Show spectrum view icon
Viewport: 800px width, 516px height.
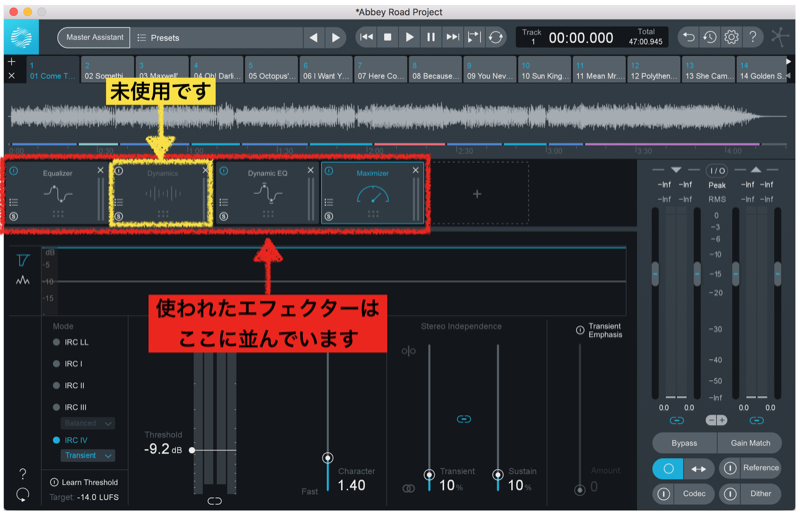click(22, 280)
